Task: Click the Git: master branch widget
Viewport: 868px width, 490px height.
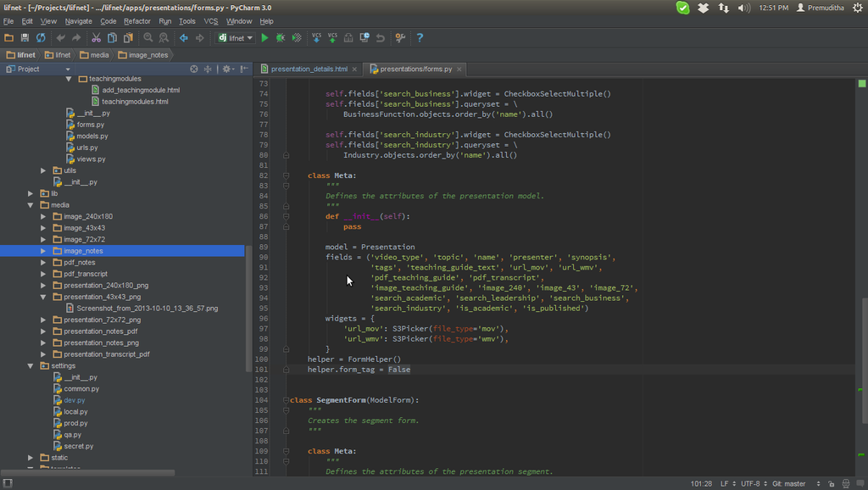Action: pyautogui.click(x=789, y=483)
